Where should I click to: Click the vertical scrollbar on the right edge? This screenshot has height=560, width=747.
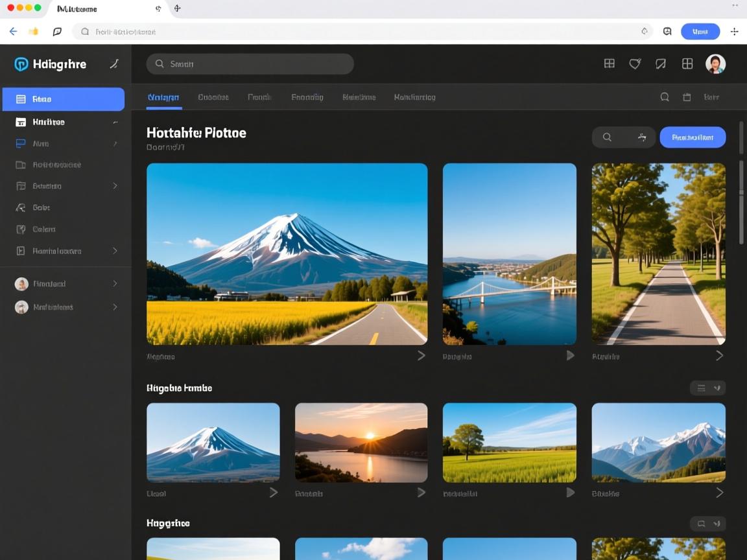pyautogui.click(x=742, y=194)
